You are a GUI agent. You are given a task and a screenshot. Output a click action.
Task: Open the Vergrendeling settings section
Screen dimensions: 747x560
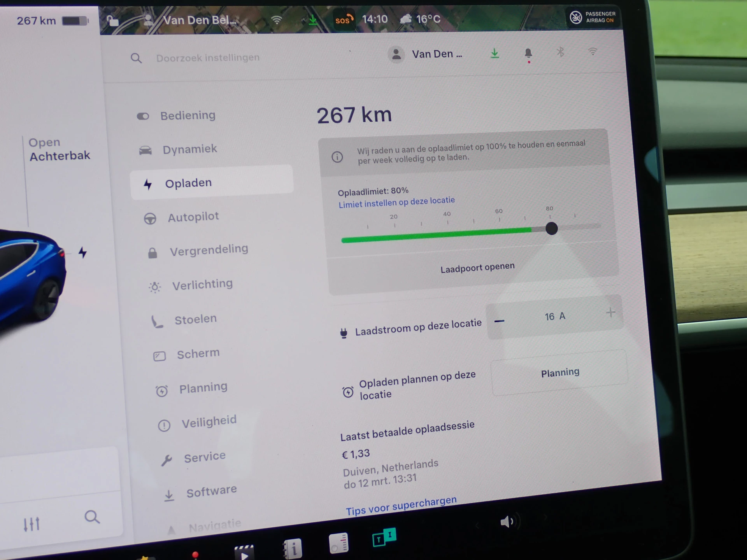pos(209,250)
